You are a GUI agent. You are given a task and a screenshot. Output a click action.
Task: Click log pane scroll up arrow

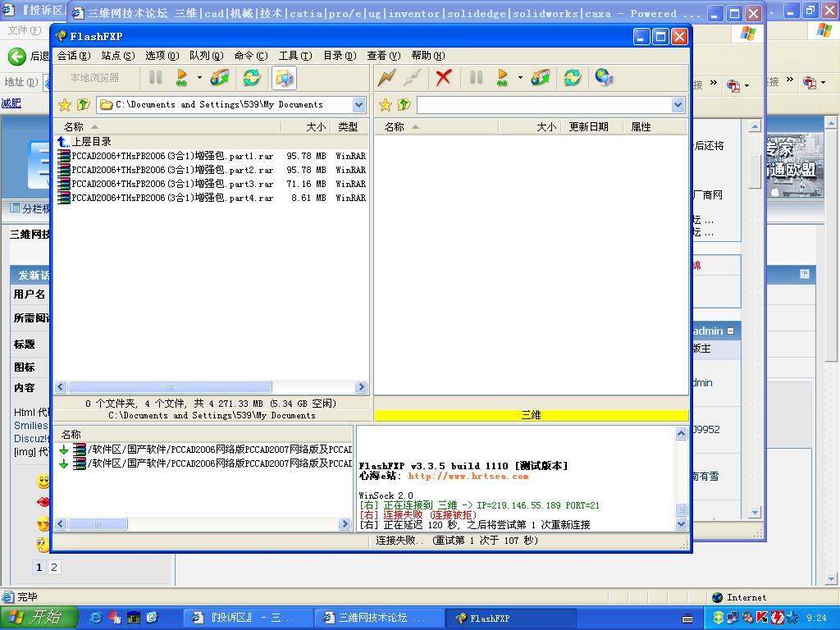[x=681, y=434]
